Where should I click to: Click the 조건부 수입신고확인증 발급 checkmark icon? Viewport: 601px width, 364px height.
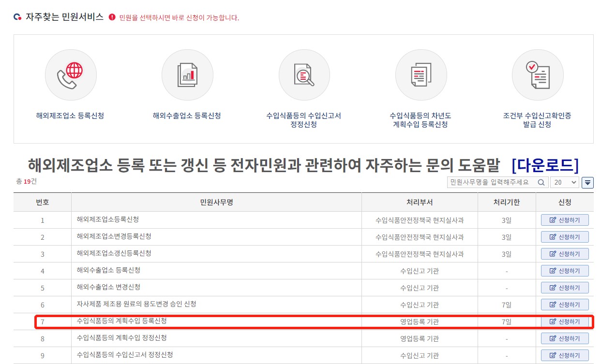click(x=537, y=75)
